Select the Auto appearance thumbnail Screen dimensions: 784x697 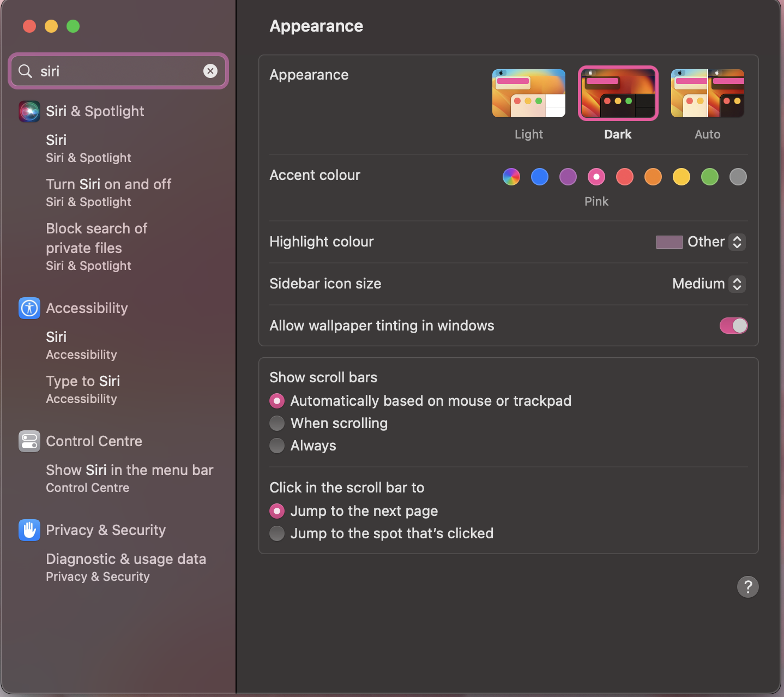(x=708, y=93)
